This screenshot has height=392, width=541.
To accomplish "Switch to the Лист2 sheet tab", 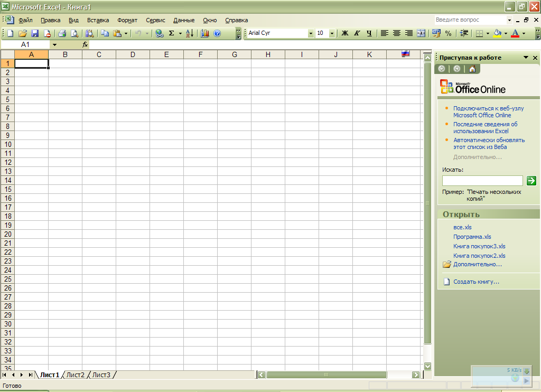I will 75,375.
